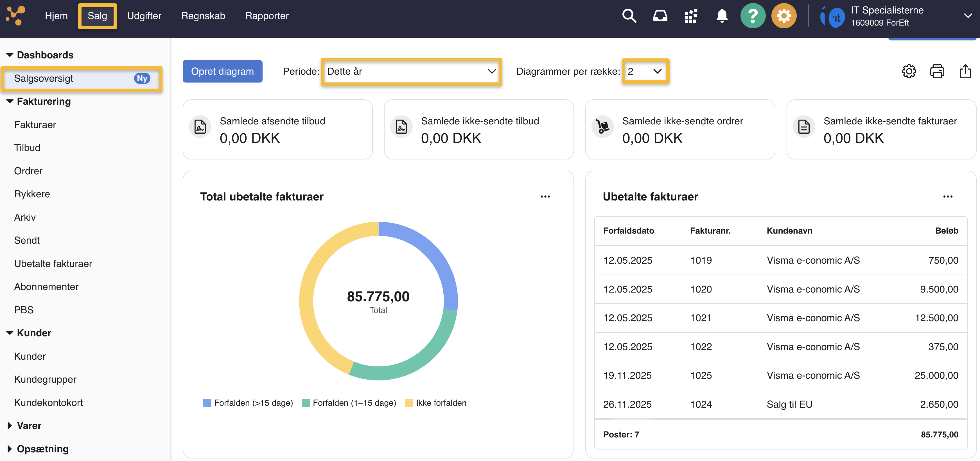This screenshot has width=980, height=461.
Task: Open options menu for Total ubetalte fakturaer
Action: tap(545, 197)
